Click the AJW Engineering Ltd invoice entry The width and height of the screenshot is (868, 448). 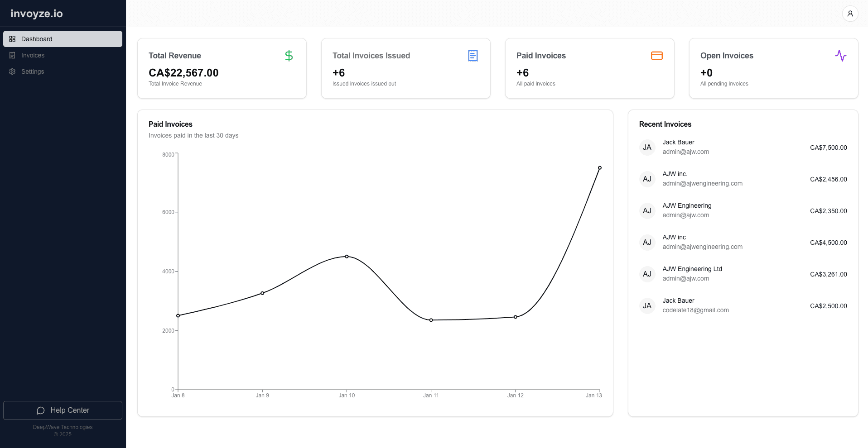click(743, 274)
